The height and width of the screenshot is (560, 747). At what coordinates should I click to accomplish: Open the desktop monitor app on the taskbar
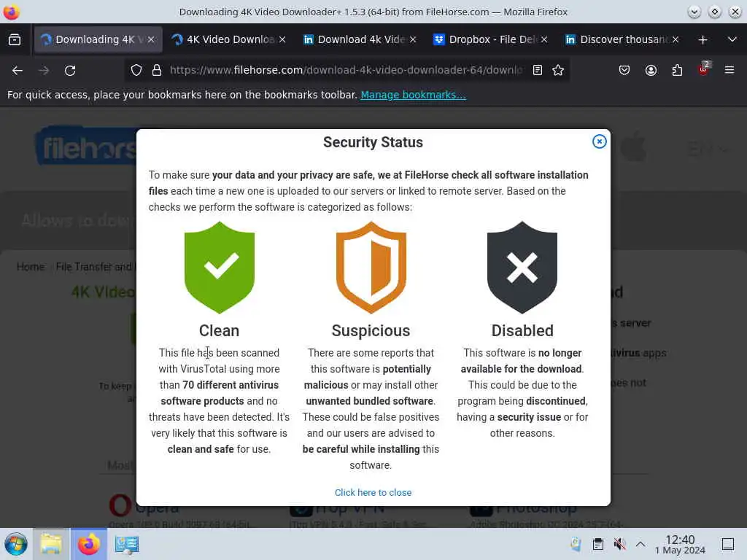tap(127, 544)
